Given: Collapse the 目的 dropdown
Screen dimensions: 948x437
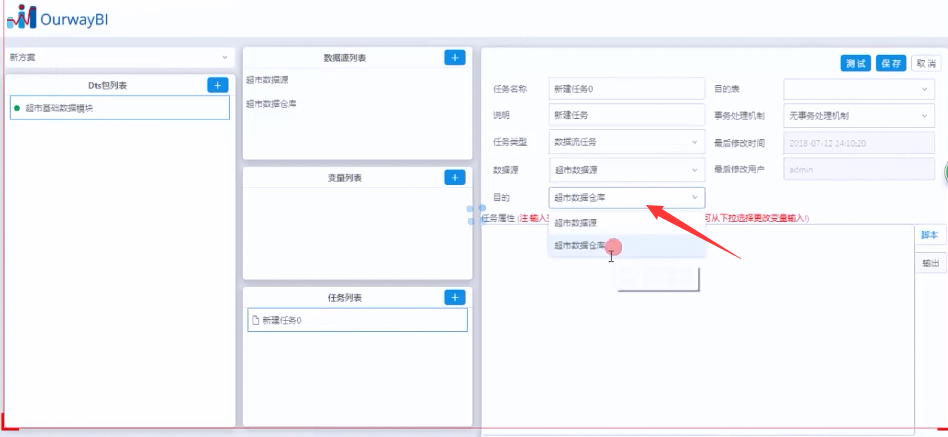Looking at the screenshot, I should click(x=627, y=197).
